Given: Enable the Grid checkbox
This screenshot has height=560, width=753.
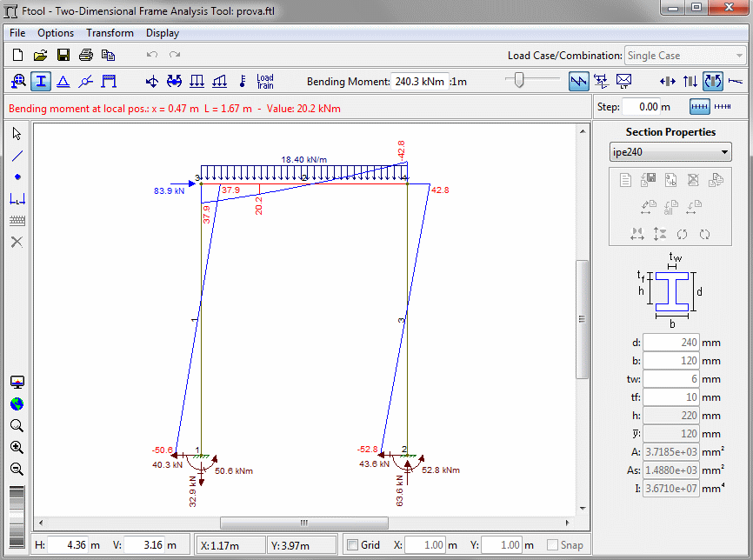Looking at the screenshot, I should pos(352,544).
